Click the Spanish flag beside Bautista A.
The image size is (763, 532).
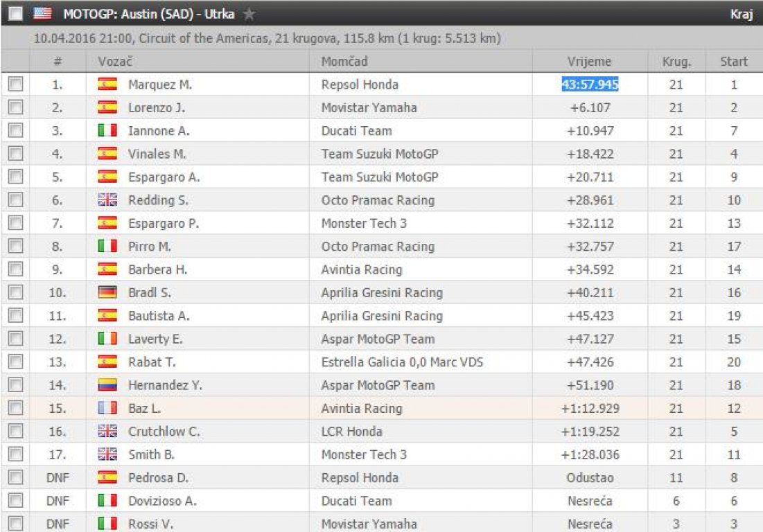(107, 316)
